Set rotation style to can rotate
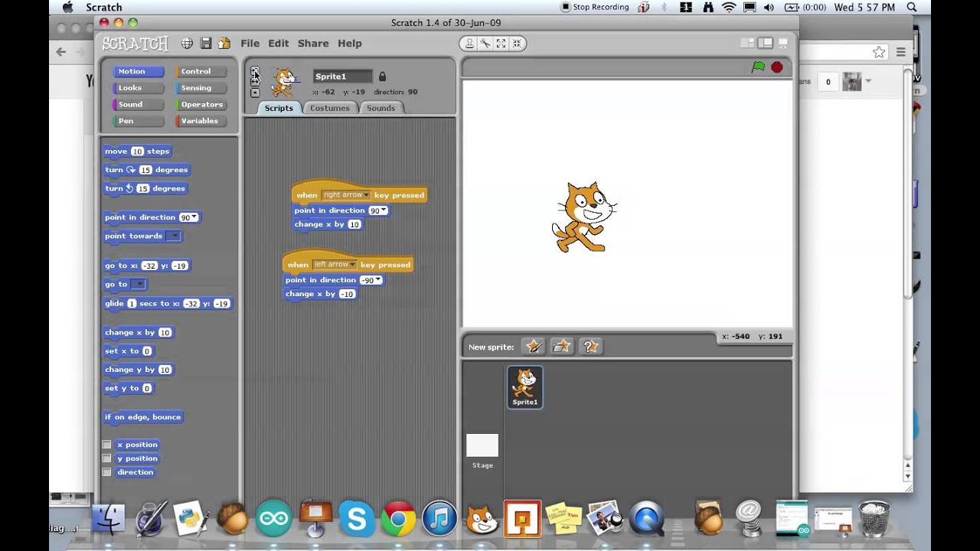 [x=255, y=71]
